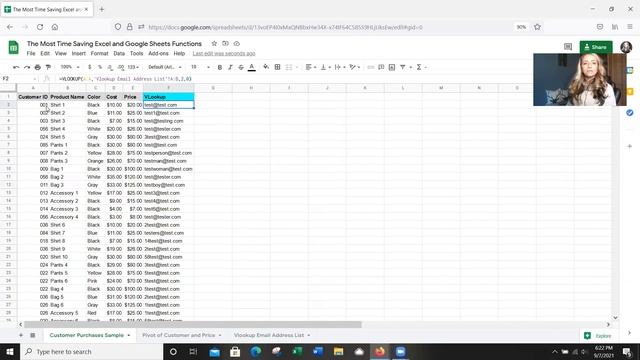
Task: Open the zoom level dropdown showing 100%
Action: pos(69,67)
